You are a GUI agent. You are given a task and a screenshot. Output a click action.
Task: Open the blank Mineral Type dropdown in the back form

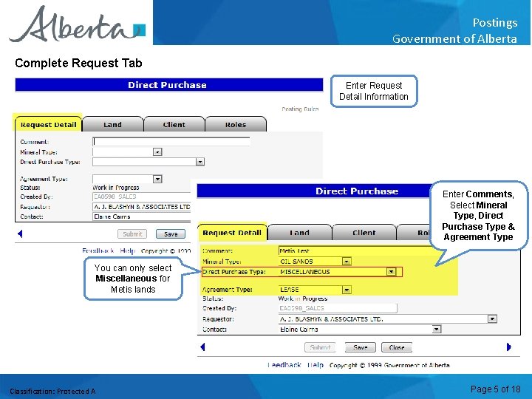point(157,151)
